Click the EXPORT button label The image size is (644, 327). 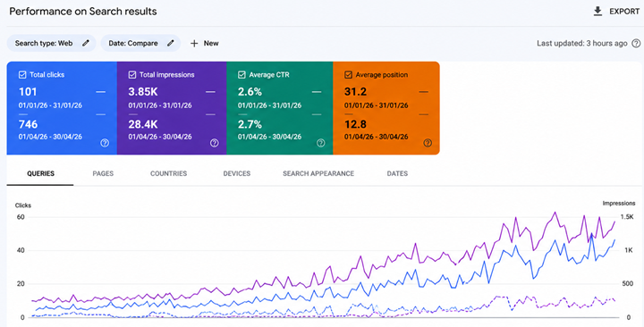pyautogui.click(x=624, y=12)
